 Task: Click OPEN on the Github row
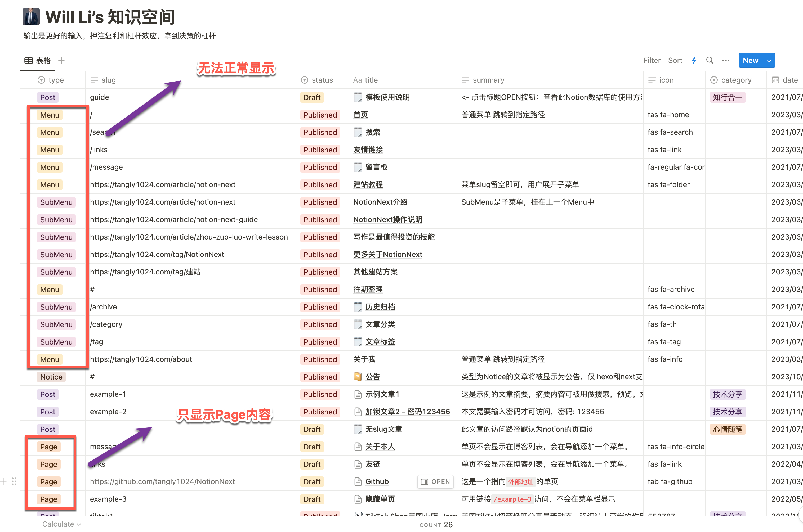click(x=435, y=481)
